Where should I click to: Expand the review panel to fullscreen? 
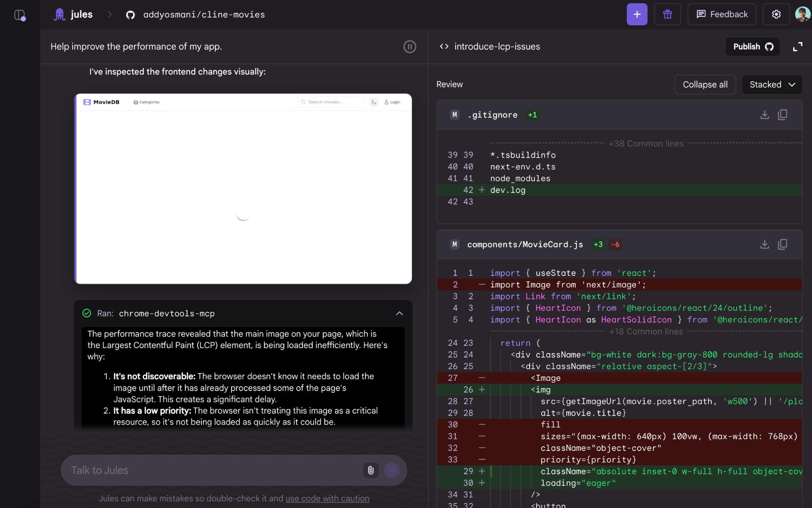pyautogui.click(x=798, y=47)
